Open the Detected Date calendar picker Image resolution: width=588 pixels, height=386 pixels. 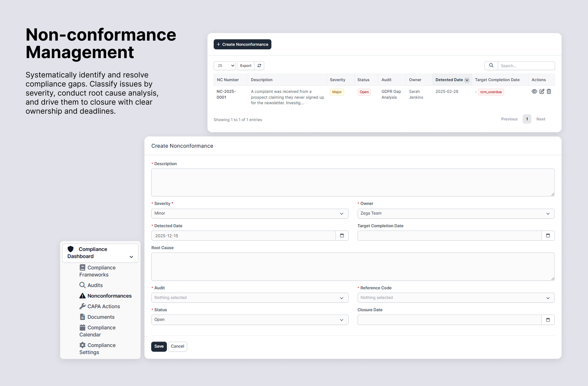pyautogui.click(x=342, y=236)
